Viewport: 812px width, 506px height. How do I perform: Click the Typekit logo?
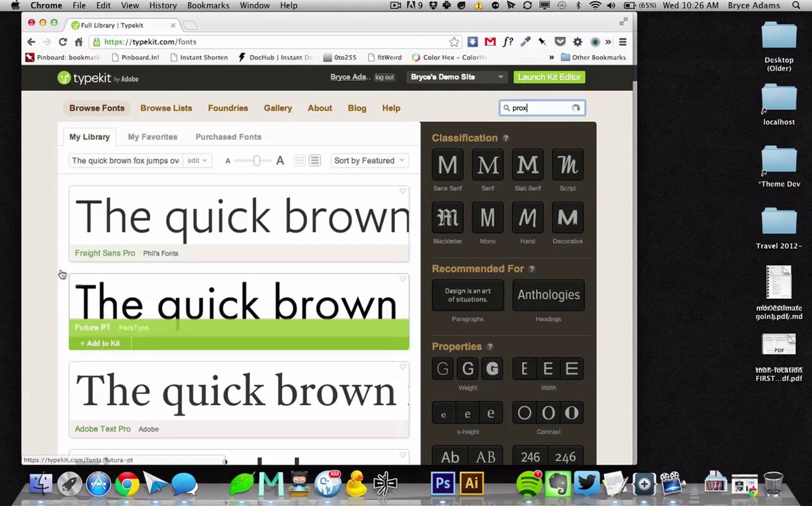click(98, 78)
